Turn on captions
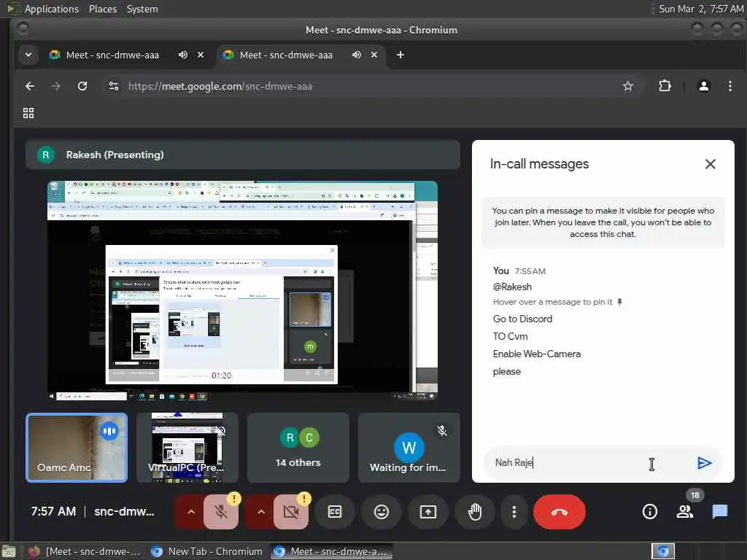This screenshot has width=747, height=560. pyautogui.click(x=335, y=512)
